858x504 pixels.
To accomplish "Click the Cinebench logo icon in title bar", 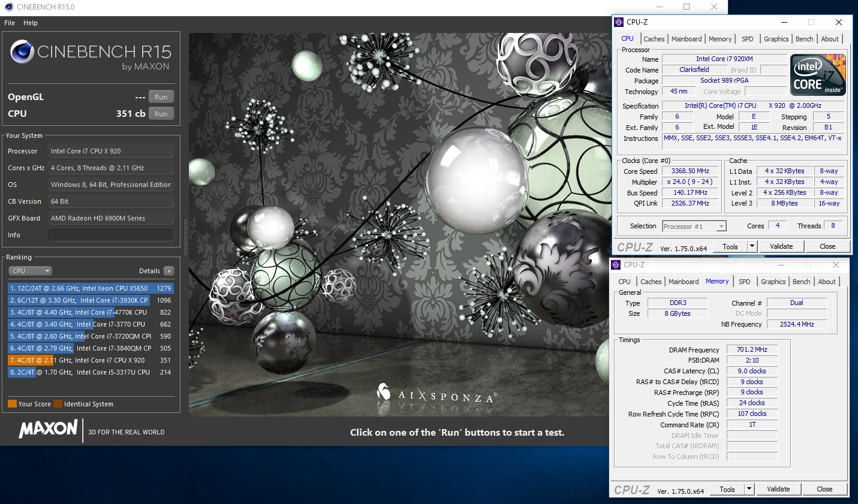I will click(x=8, y=7).
